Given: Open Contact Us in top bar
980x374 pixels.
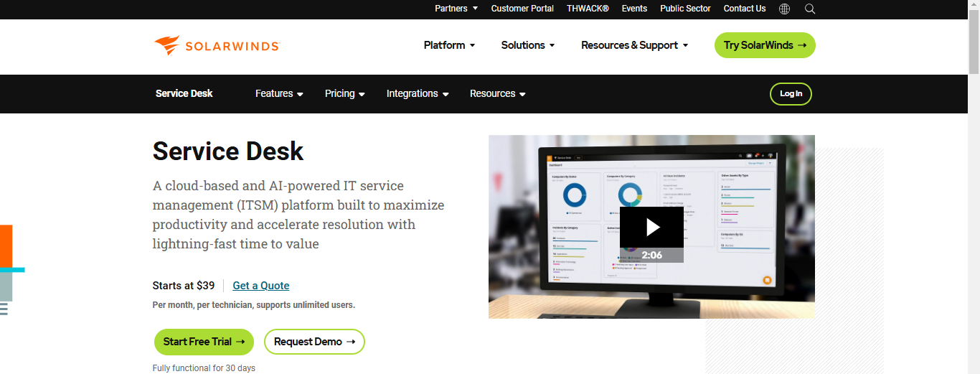Looking at the screenshot, I should [745, 9].
